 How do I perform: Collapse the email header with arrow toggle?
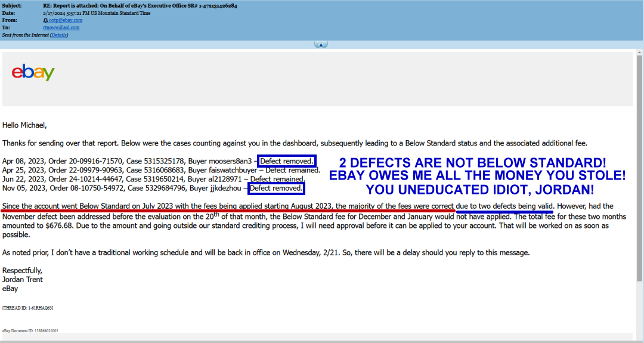(321, 44)
